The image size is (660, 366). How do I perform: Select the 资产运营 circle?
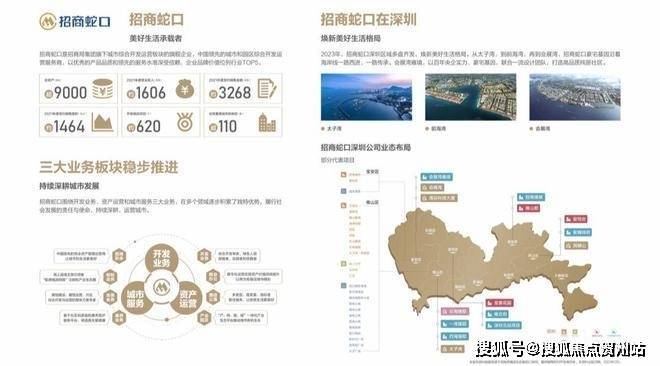(188, 298)
